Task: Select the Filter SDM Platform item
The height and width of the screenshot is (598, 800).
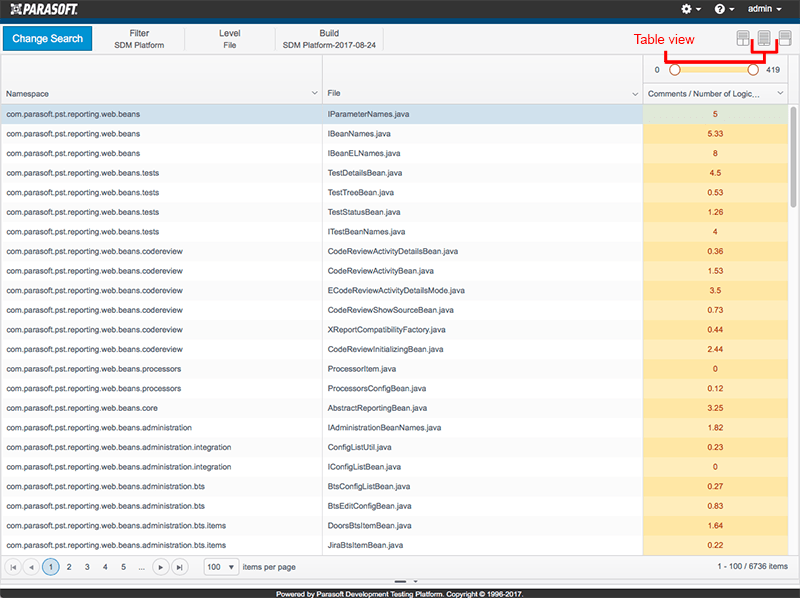Action: pos(139,39)
